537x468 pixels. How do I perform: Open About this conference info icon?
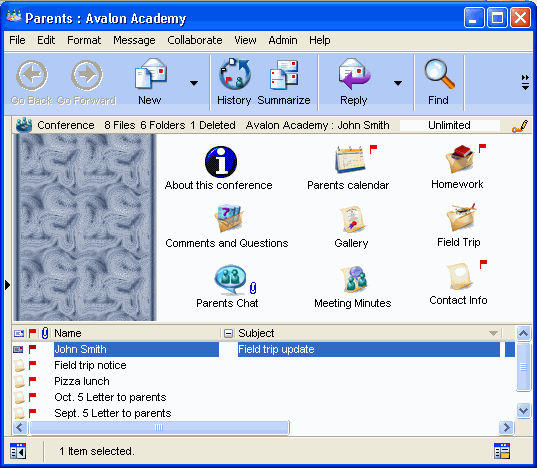tap(221, 162)
